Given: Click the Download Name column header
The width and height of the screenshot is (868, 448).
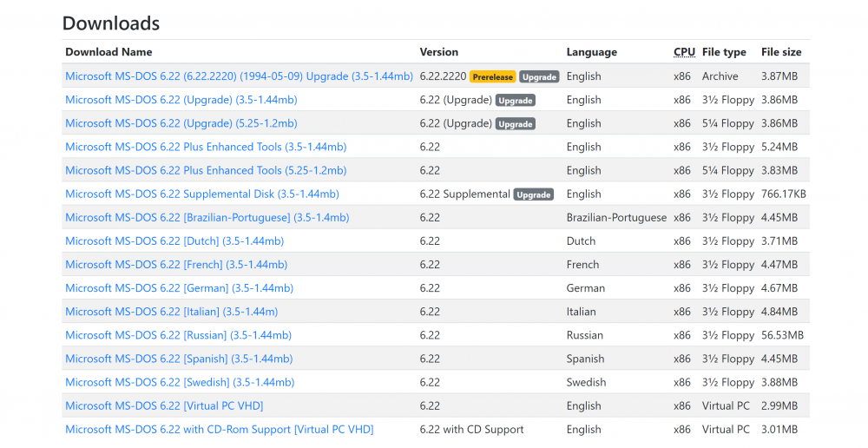Looking at the screenshot, I should [x=108, y=52].
